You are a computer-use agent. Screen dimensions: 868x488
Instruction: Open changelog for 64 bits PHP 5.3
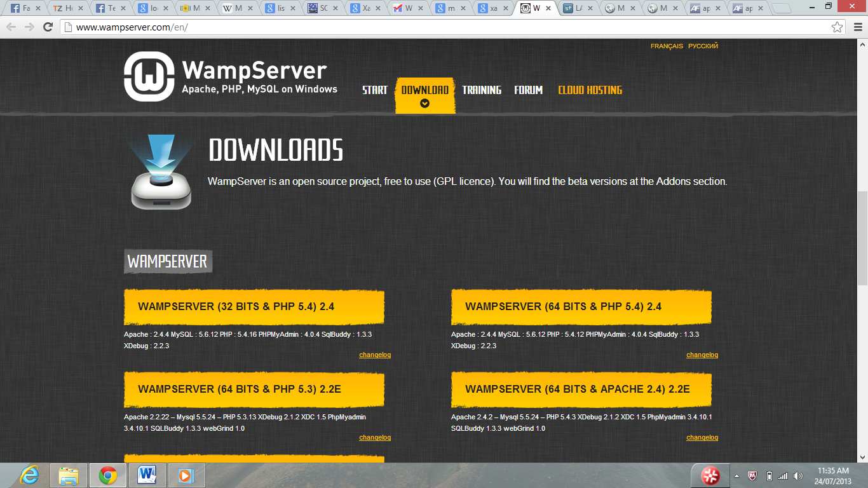coord(375,438)
